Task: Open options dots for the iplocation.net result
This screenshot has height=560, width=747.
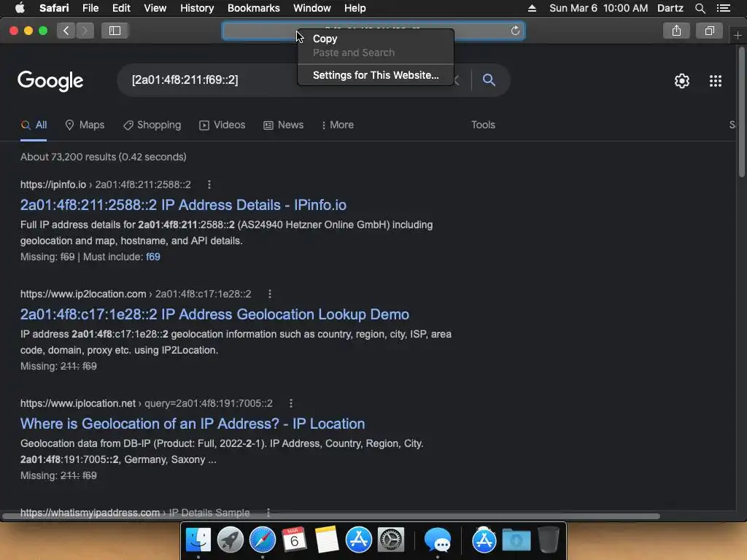Action: [291, 404]
